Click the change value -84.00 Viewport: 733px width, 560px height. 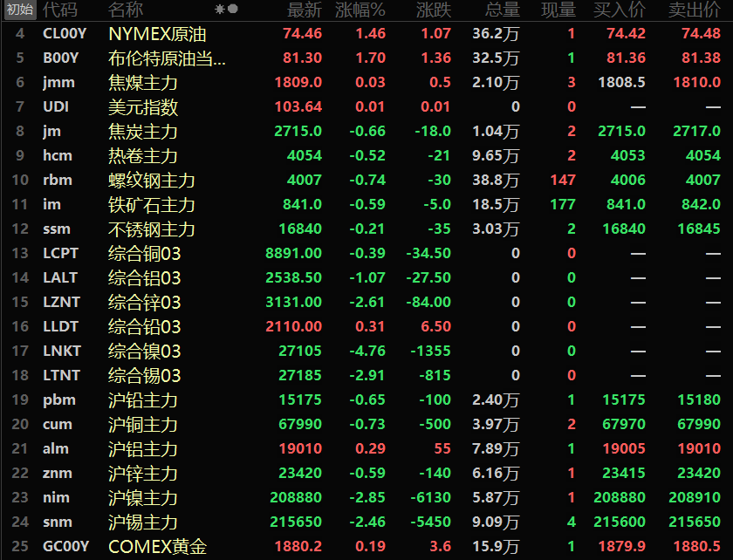pyautogui.click(x=428, y=302)
